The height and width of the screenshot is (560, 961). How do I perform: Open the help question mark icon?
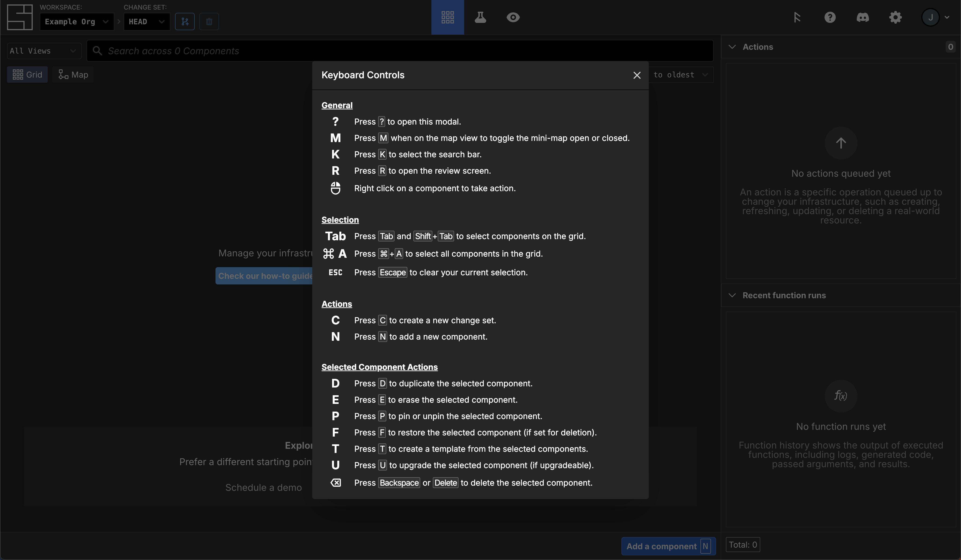click(x=830, y=17)
